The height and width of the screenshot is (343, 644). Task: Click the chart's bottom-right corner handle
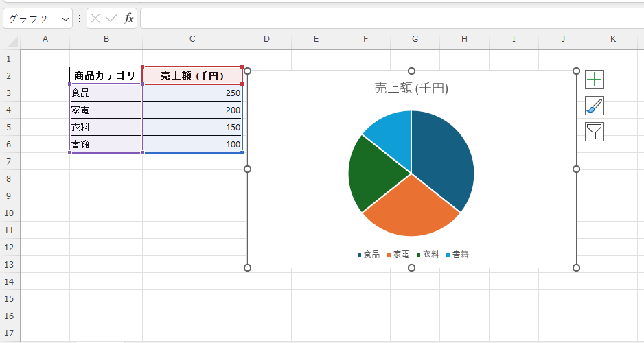click(x=576, y=268)
